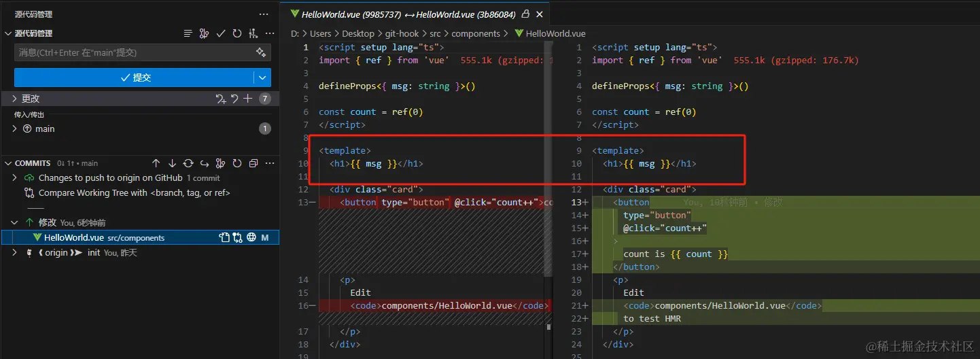Image resolution: width=980 pixels, height=359 pixels.
Task: Click the Vue icon in breadcrumb HelloWorld.vue
Action: [519, 33]
